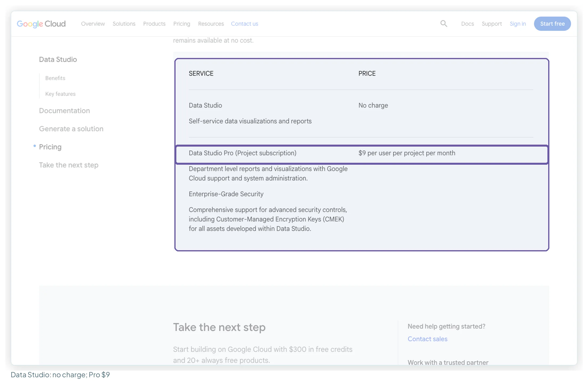Open the Products menu

coord(154,24)
